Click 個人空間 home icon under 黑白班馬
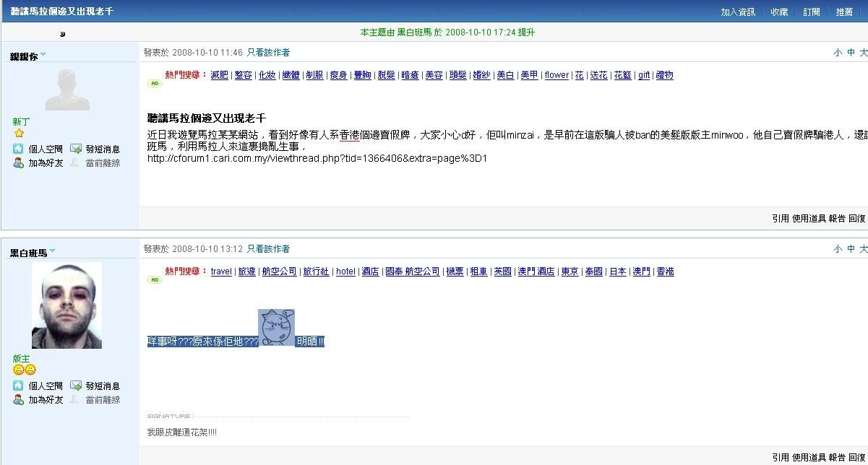Viewport: 868px width, 465px height. click(18, 386)
